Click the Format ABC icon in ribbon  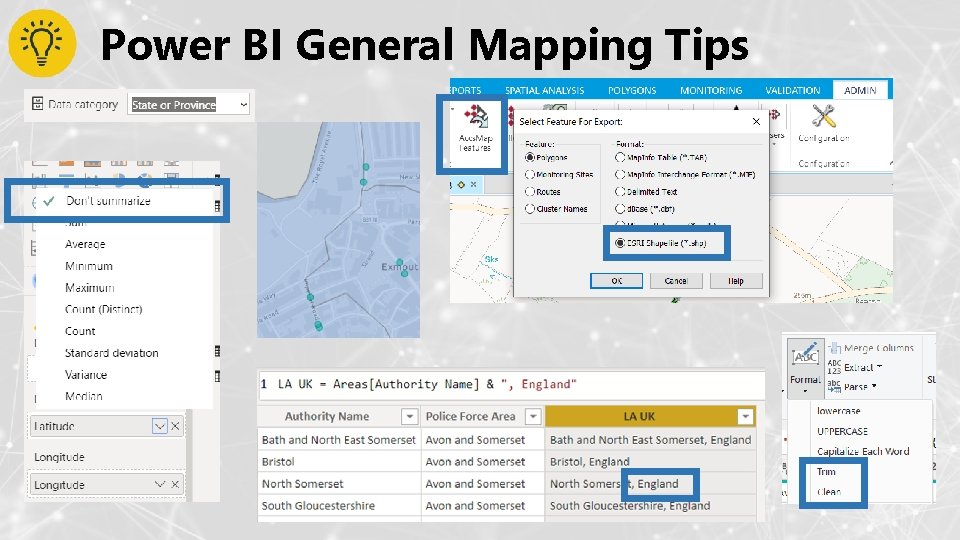[805, 355]
